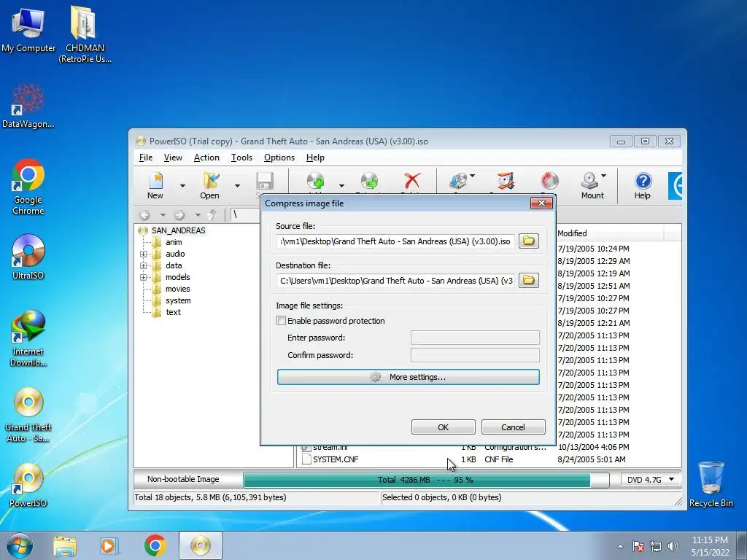Image resolution: width=747 pixels, height=560 pixels.
Task: Click the Confirm password field
Action: (475, 355)
